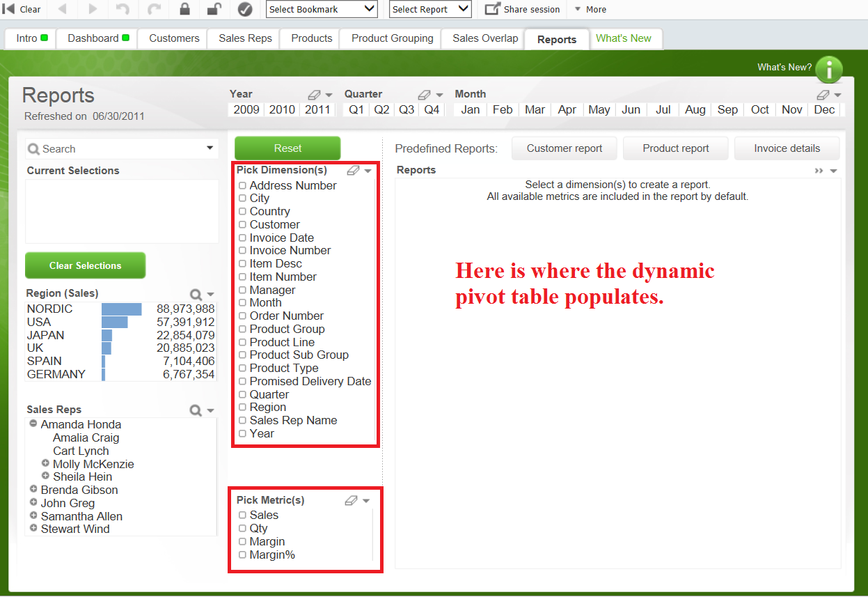Click the Unlock selections open padlock icon
The image size is (868, 597).
214,9
